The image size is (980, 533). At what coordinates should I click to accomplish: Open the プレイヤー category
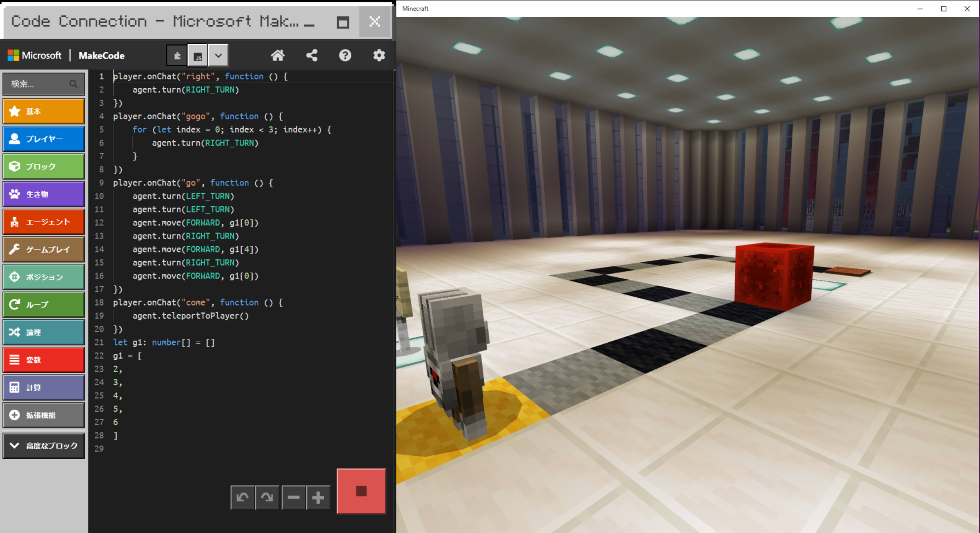coord(44,139)
